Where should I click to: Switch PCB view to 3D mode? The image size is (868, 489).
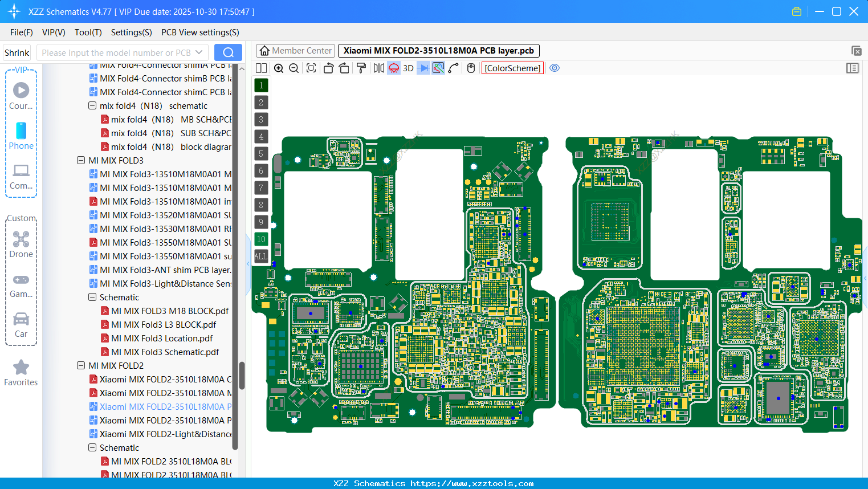pos(408,68)
